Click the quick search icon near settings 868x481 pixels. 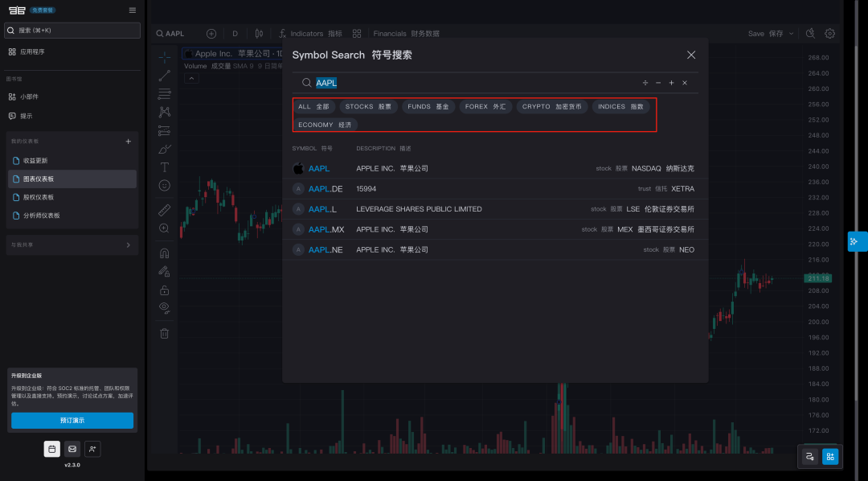click(x=810, y=34)
